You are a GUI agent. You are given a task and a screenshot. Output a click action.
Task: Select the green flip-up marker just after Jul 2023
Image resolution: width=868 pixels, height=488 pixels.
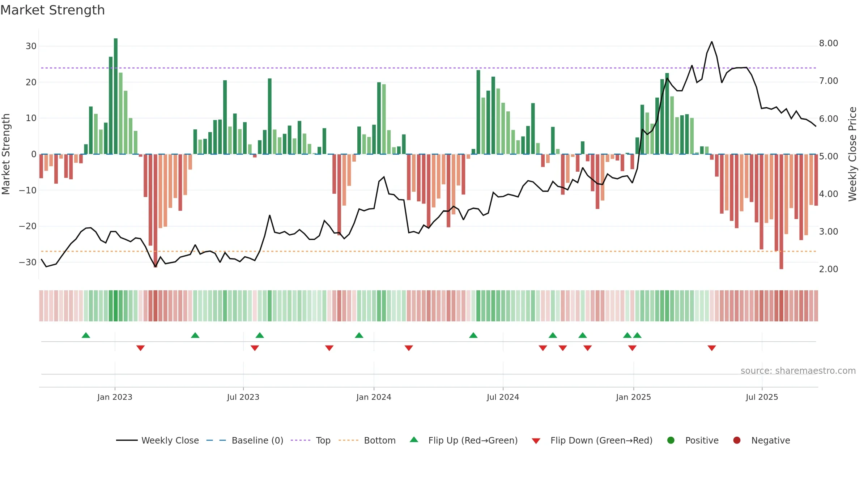click(260, 335)
